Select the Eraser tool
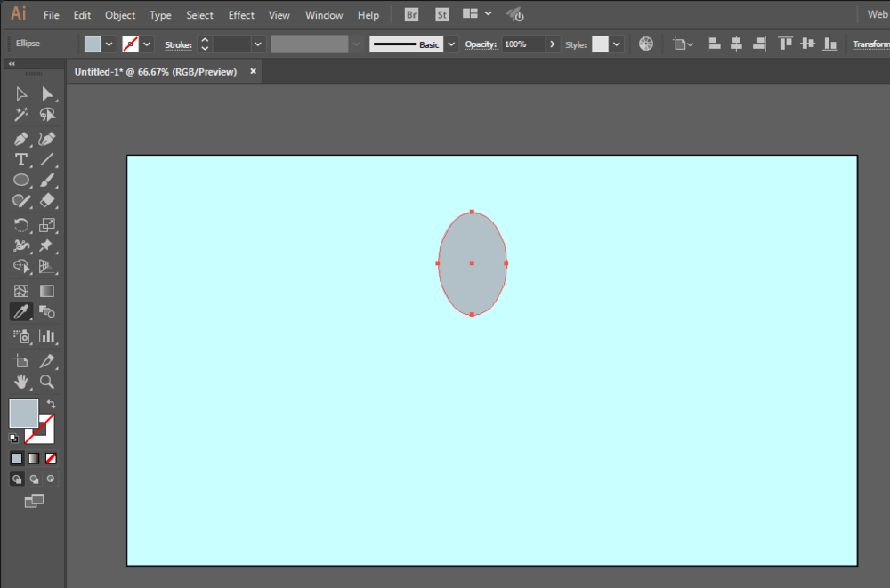This screenshot has height=588, width=890. pos(47,200)
